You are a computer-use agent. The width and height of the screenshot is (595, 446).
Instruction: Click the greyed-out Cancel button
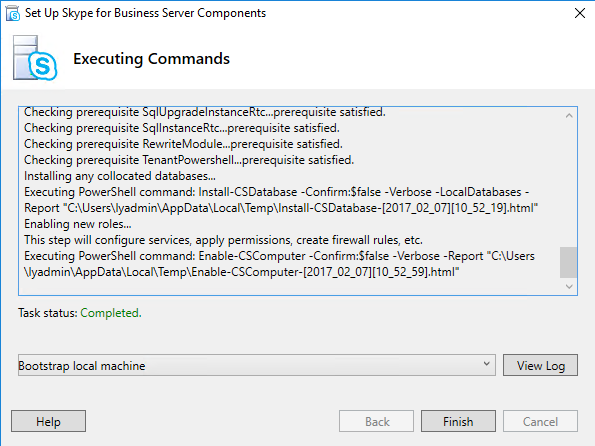(x=540, y=421)
